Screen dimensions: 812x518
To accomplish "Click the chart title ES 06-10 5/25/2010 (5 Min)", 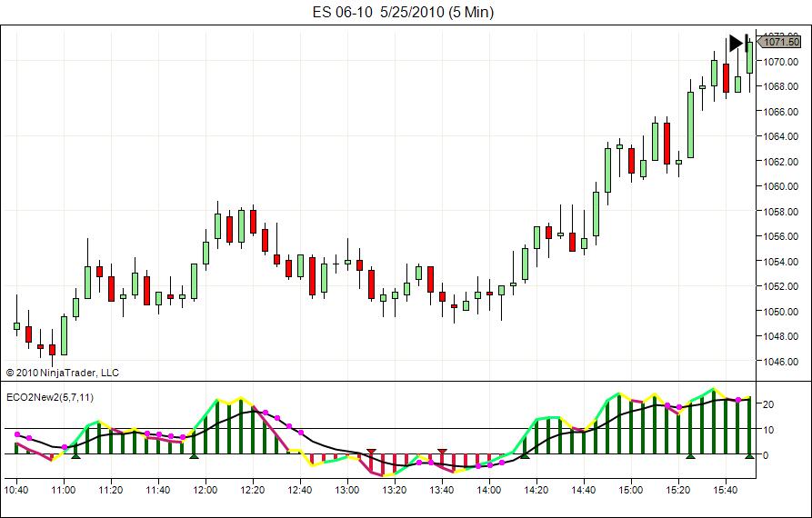I will tap(403, 12).
